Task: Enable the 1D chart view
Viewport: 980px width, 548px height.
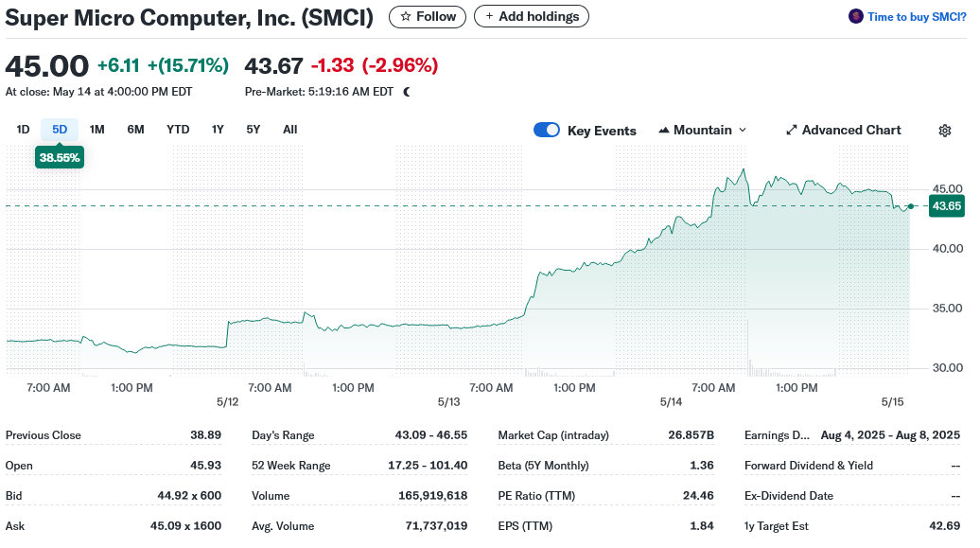Action: [x=22, y=129]
